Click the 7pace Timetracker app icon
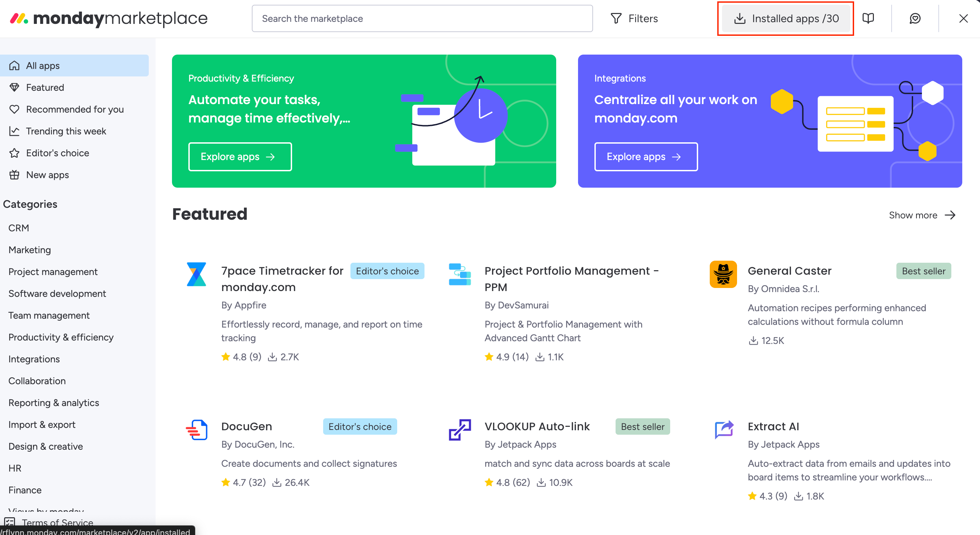980x535 pixels. pyautogui.click(x=196, y=274)
